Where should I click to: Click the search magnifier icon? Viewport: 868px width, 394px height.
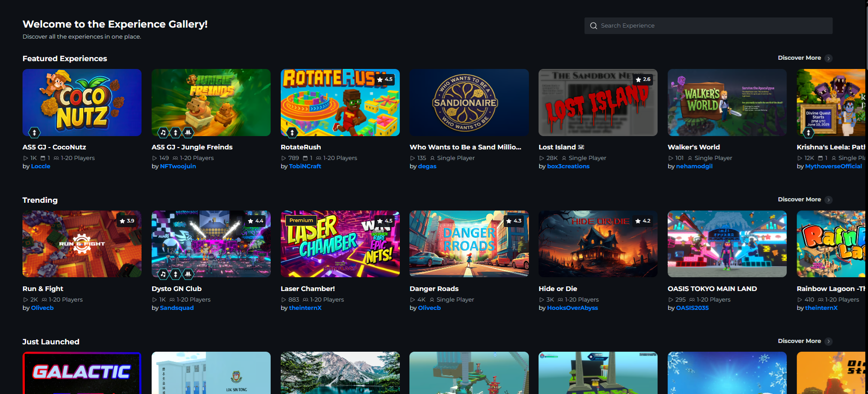(x=593, y=26)
